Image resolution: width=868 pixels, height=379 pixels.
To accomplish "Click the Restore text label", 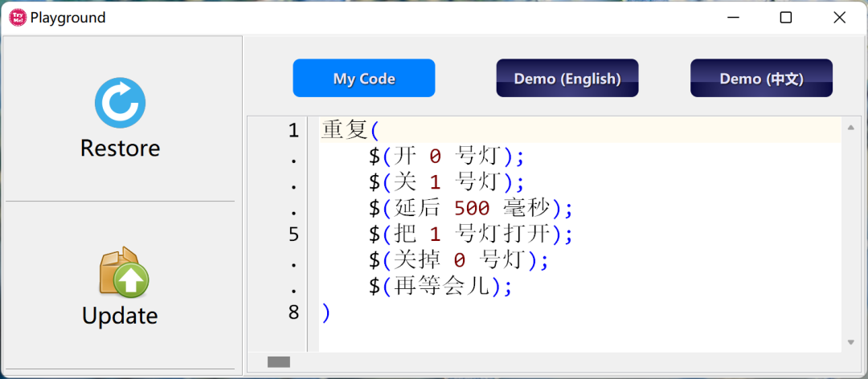I will click(120, 149).
